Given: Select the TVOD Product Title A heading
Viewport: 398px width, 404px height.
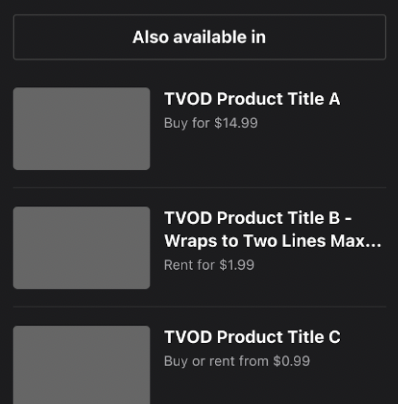Looking at the screenshot, I should pyautogui.click(x=252, y=99).
